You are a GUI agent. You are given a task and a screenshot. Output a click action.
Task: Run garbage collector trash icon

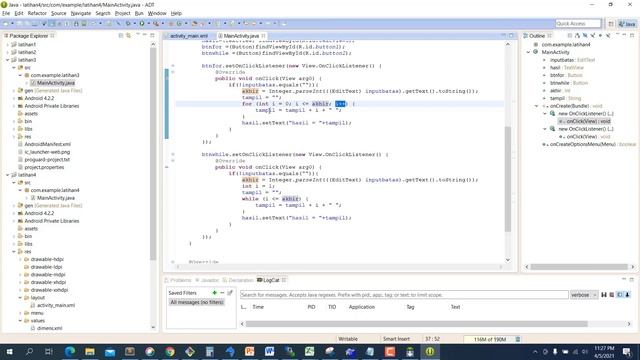pyautogui.click(x=518, y=339)
